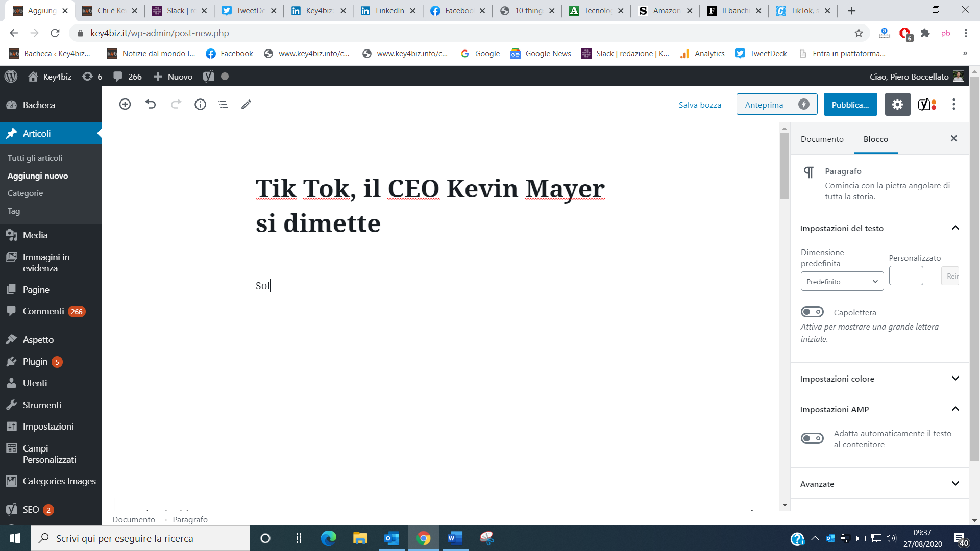Screen dimensions: 980x551
Task: Click Salva bozza to save draft
Action: [x=700, y=105]
